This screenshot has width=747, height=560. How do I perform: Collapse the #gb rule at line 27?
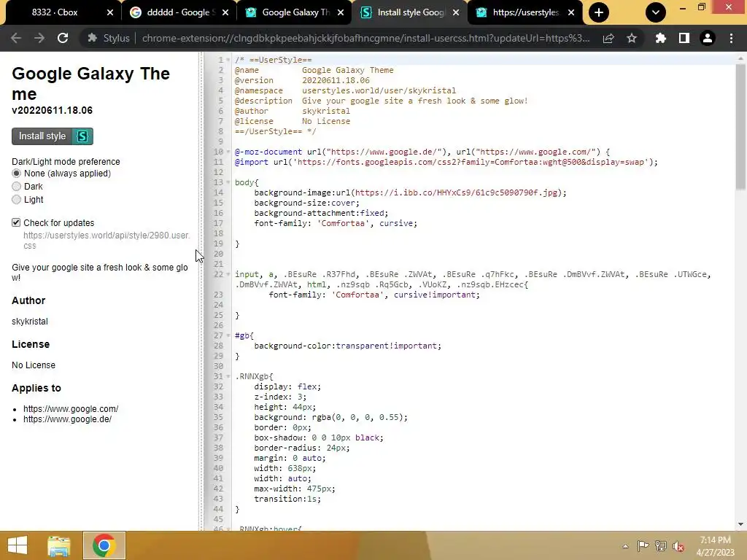point(228,335)
